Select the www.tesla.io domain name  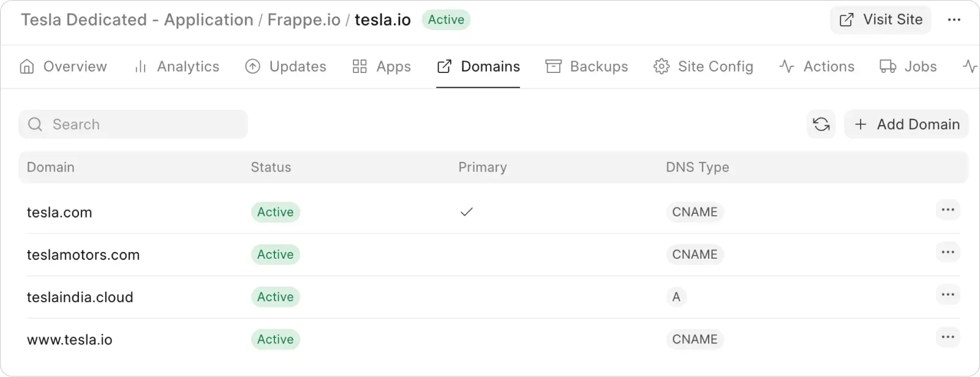point(70,340)
